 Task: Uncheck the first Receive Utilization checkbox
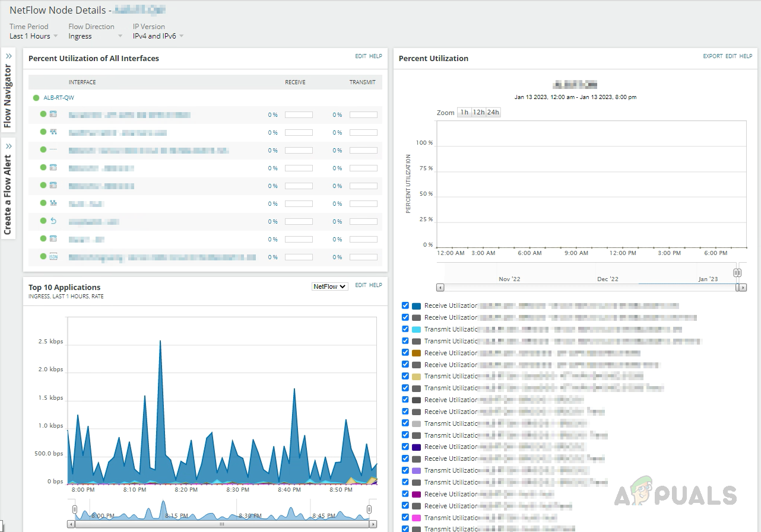[405, 305]
